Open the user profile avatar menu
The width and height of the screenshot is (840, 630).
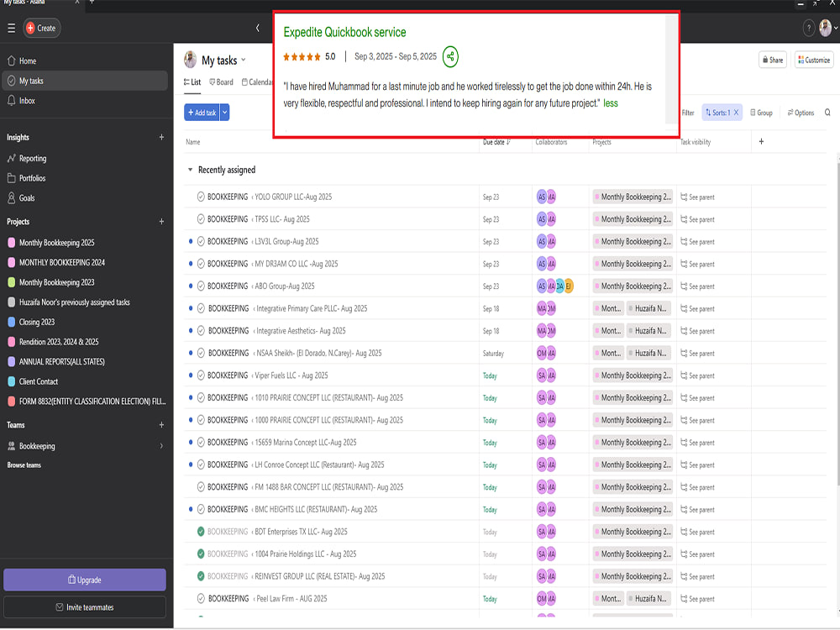[826, 28]
